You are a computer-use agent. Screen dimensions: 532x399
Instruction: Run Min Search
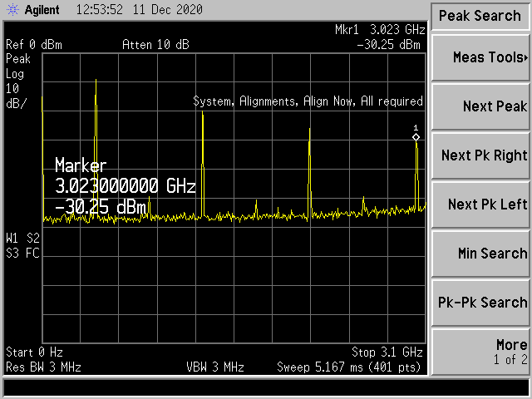point(480,254)
